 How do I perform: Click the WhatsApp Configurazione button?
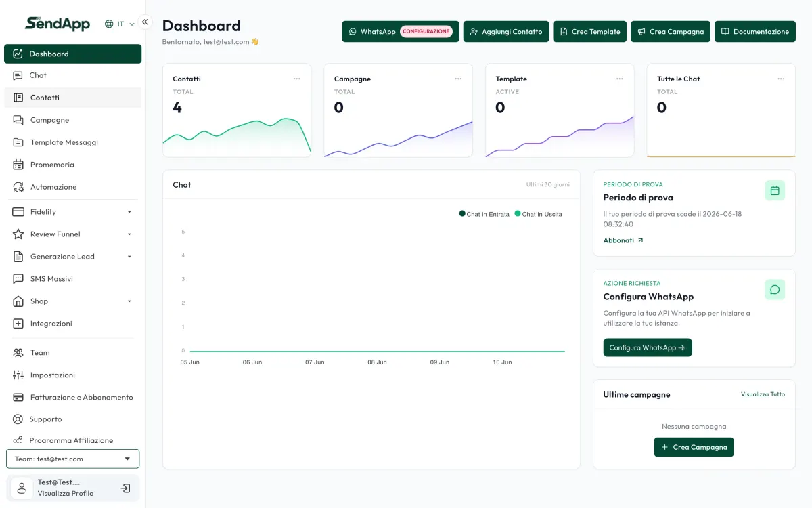pyautogui.click(x=401, y=31)
